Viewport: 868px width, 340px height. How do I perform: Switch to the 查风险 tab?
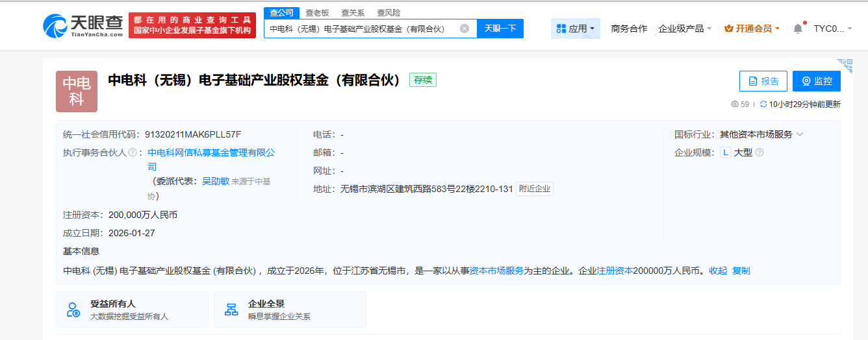pyautogui.click(x=389, y=12)
